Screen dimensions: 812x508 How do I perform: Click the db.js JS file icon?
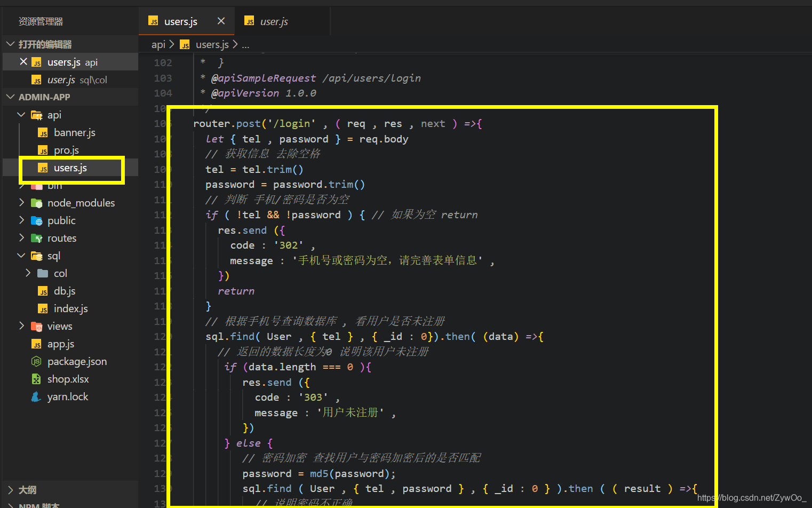43,291
